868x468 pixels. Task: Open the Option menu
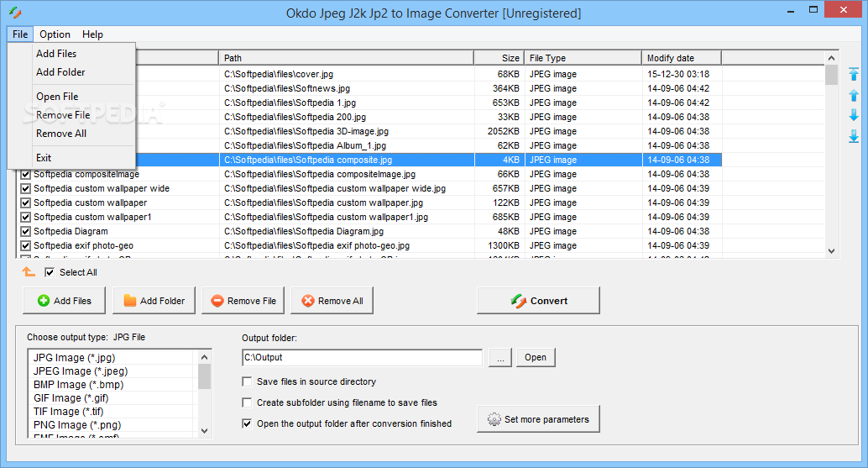tap(55, 34)
